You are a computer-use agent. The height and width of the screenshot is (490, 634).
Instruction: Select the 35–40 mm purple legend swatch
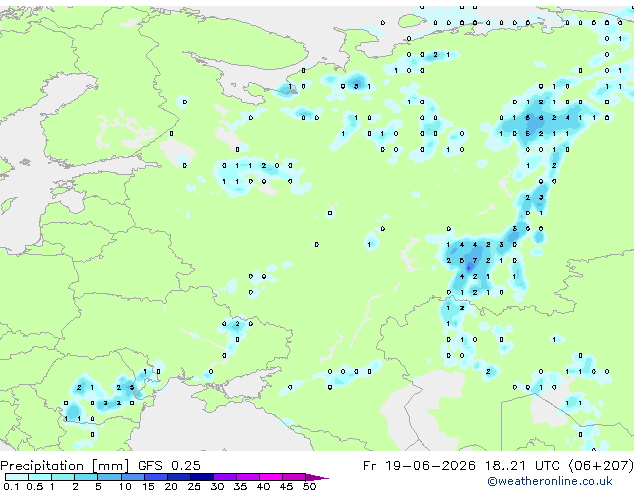pos(248,477)
